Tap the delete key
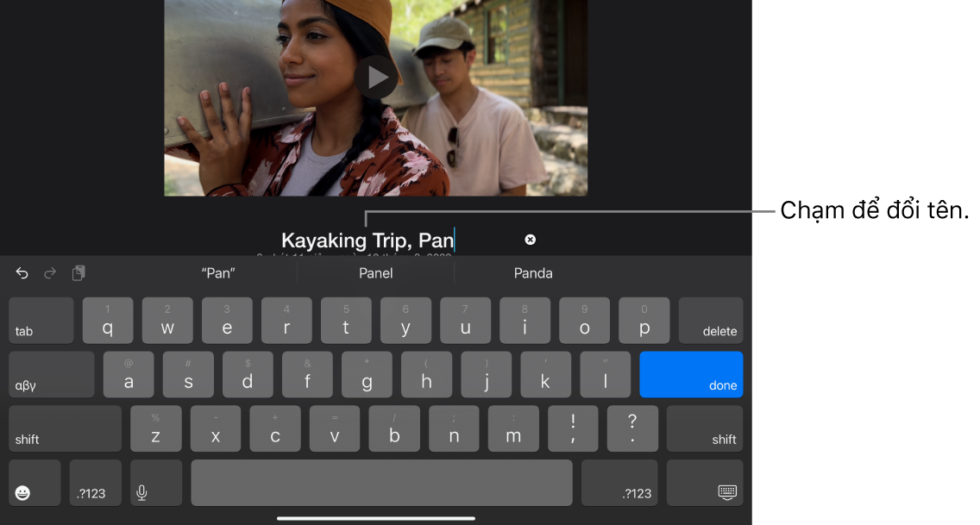This screenshot has width=980, height=525. pos(711,320)
